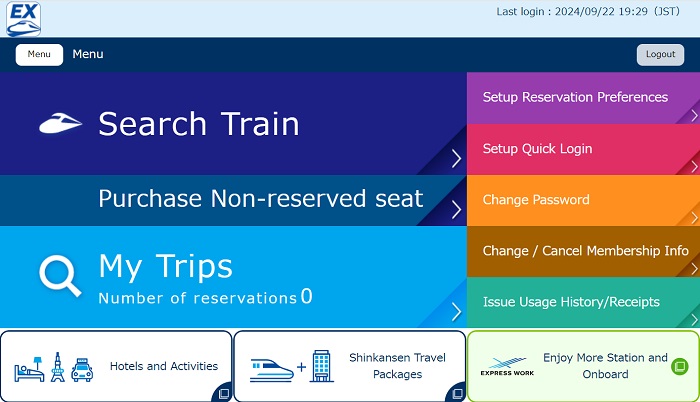Click the chevron arrow on Search Train tile

point(455,158)
